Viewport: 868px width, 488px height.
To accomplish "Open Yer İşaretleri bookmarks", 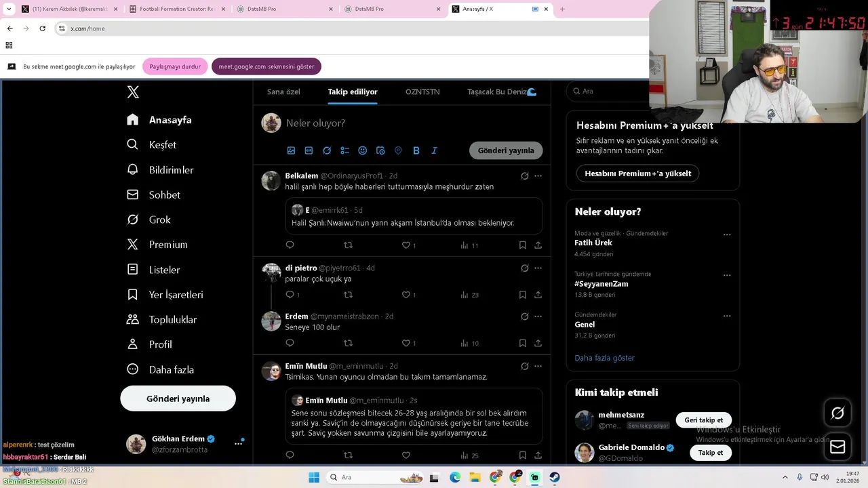I will (x=165, y=295).
